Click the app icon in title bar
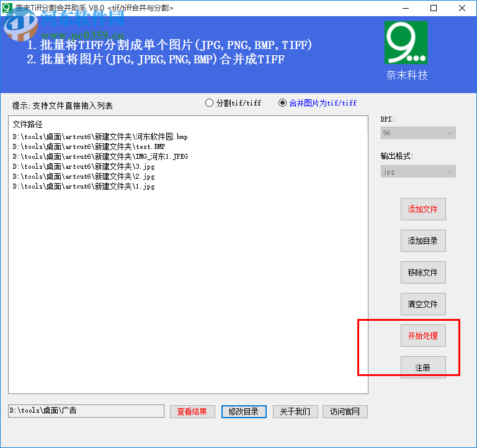This screenshot has width=477, height=448. pyautogui.click(x=7, y=8)
